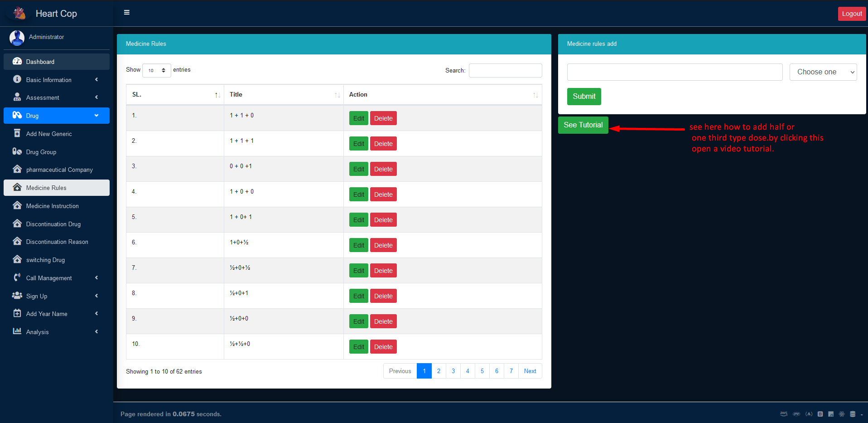This screenshot has width=868, height=423.
Task: Open the Choose one dropdown
Action: pyautogui.click(x=823, y=72)
